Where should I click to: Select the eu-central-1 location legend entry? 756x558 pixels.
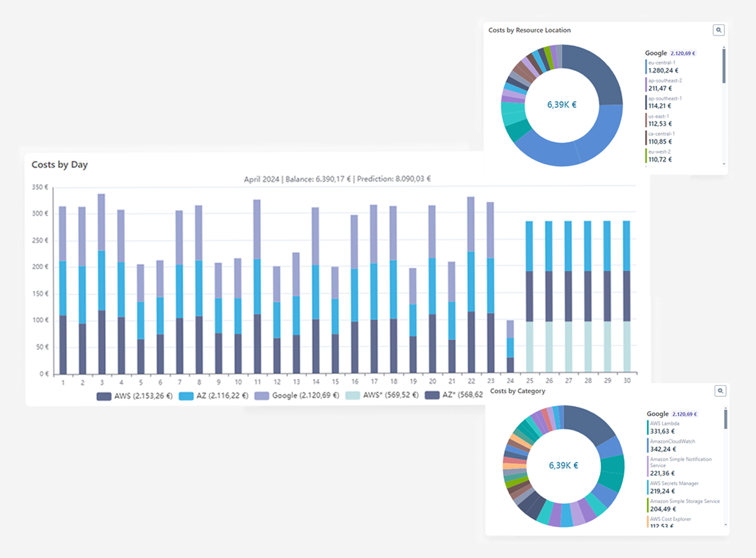[x=662, y=66]
